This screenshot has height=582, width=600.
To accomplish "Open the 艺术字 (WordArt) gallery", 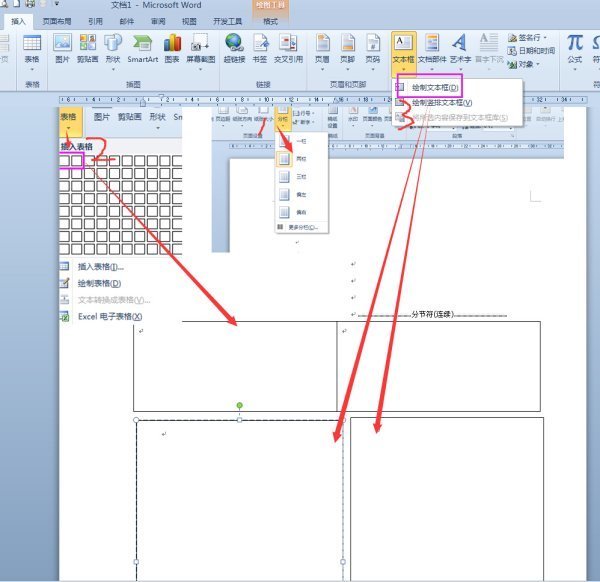I will [x=459, y=48].
